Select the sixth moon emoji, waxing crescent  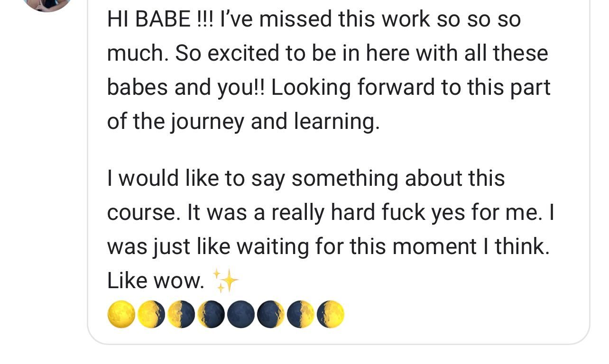[271, 314]
